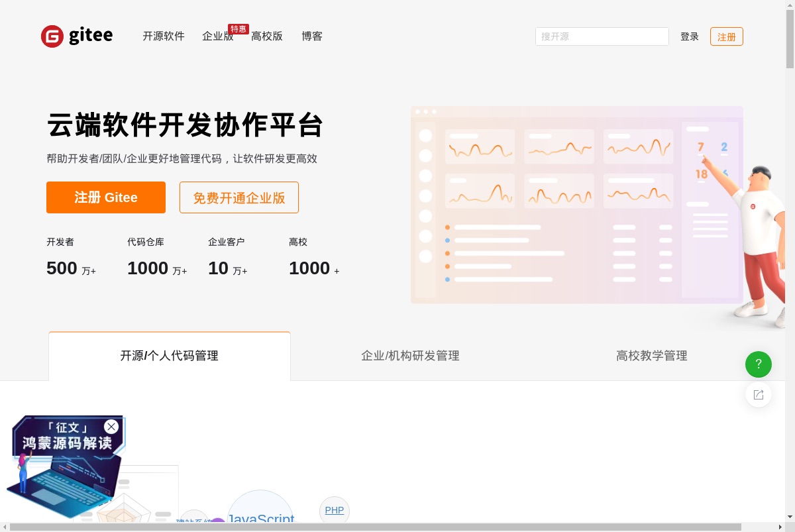Open 博客 in the top navigation
Screen dimensions: 795x532
click(312, 36)
